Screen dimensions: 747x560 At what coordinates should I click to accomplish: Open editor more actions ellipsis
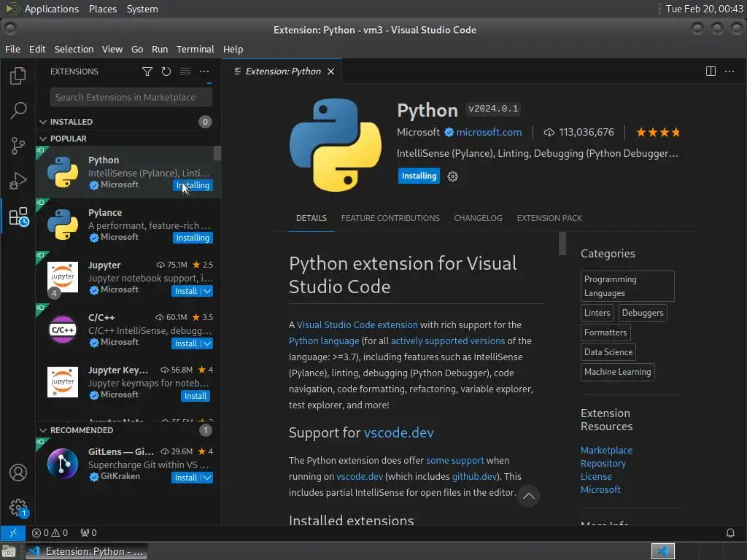coord(729,71)
